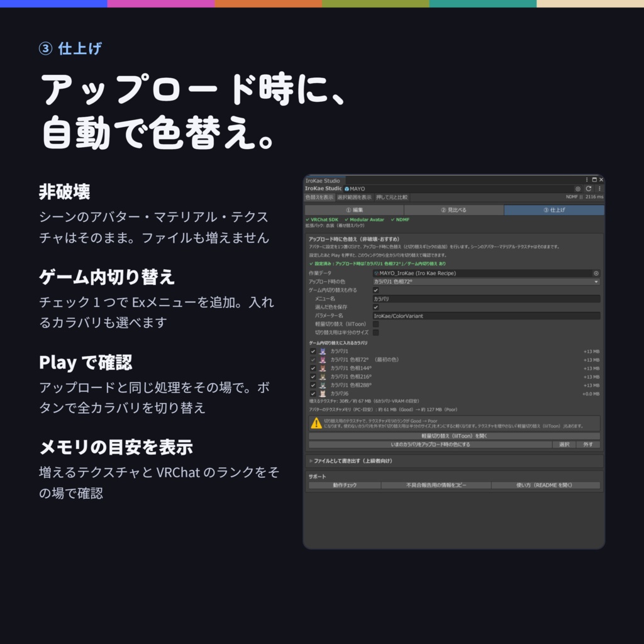Uncheck カラバリ1 色相144° checkbox
The width and height of the screenshot is (644, 644).
pos(313,369)
